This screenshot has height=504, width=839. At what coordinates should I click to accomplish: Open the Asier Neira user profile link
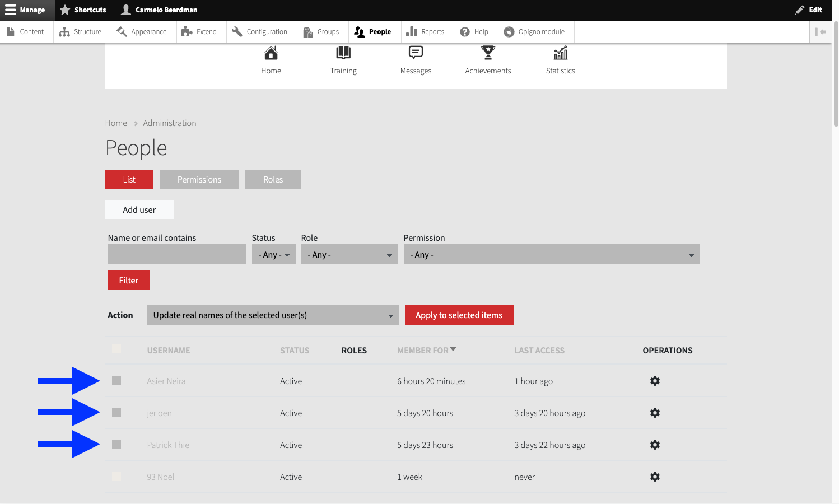(166, 381)
